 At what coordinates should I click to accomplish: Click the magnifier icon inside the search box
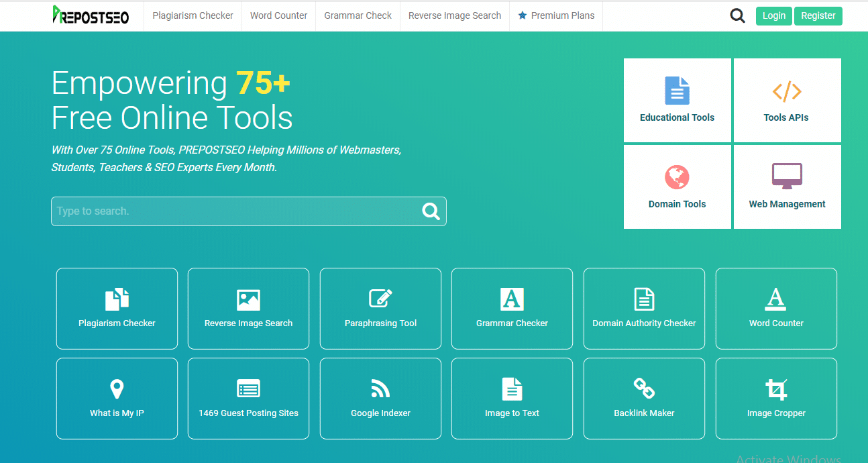(x=431, y=211)
